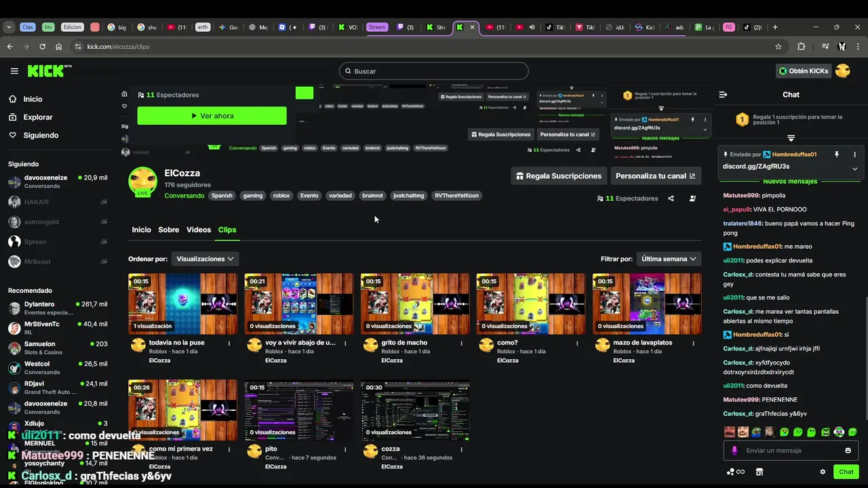Screen dimensions: 868x488
Task: Open the user avatar menu at top right
Action: [843, 70]
